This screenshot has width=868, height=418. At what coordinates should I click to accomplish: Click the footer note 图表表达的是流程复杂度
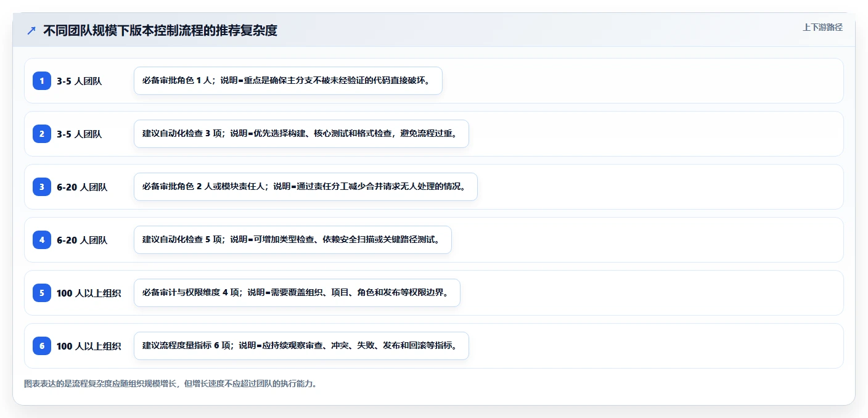tap(171, 383)
